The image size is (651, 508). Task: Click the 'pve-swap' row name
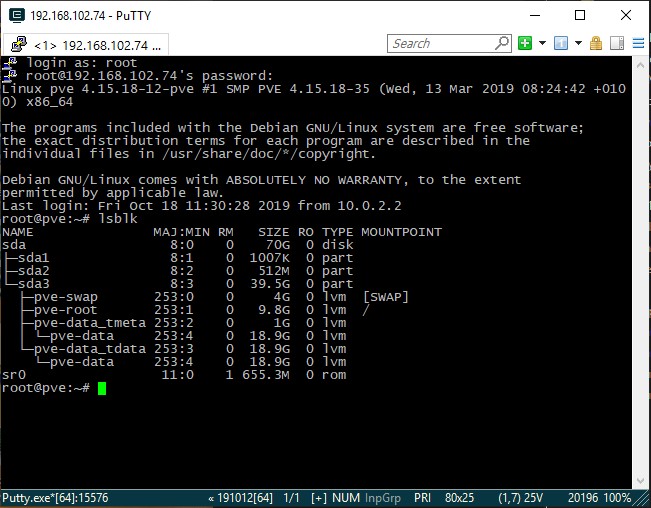(66, 297)
